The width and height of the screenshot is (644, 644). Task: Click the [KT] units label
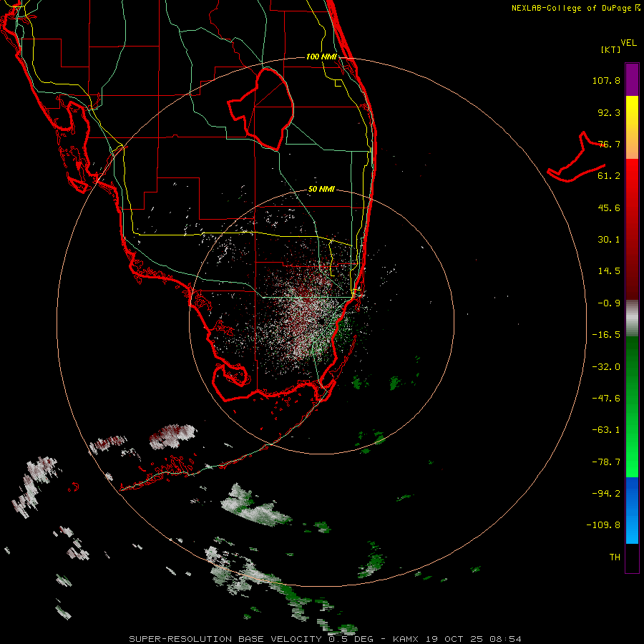610,49
